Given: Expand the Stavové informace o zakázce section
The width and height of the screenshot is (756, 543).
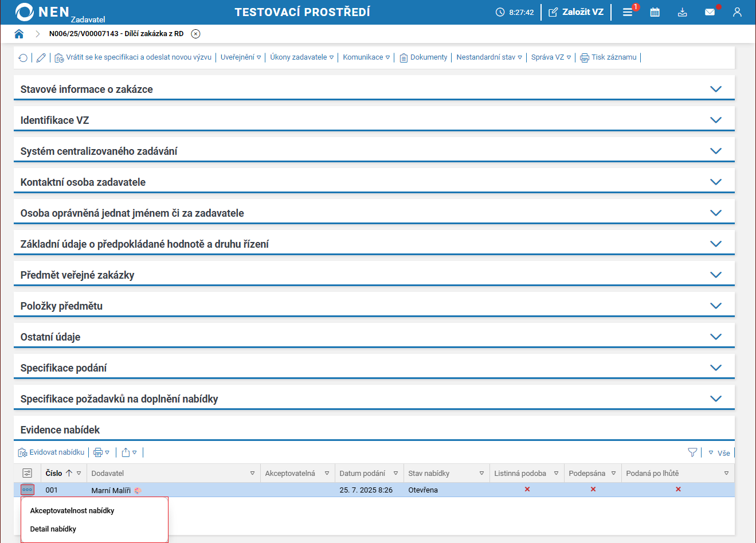Looking at the screenshot, I should tap(374, 89).
